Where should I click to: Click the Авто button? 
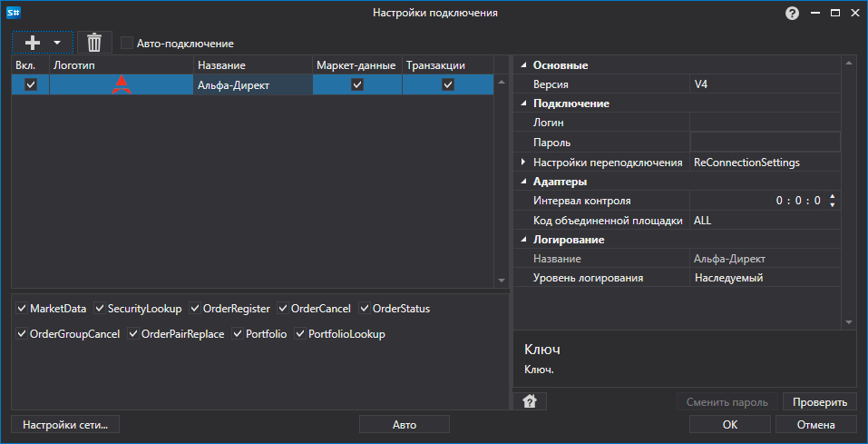[x=405, y=425]
